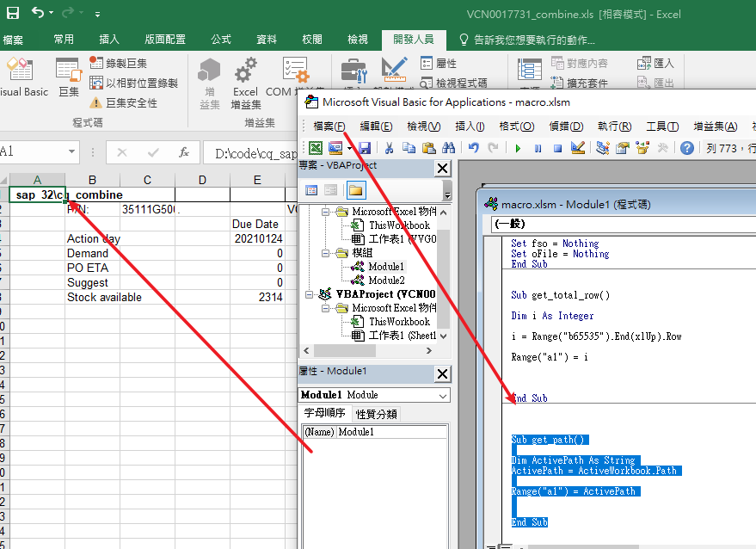
Task: Select column C header
Action: pos(147,180)
